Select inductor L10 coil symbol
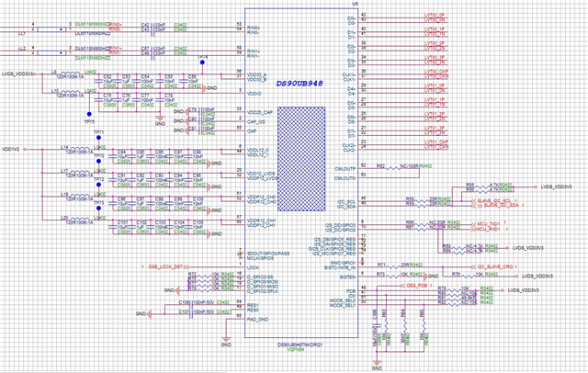 (x=70, y=92)
